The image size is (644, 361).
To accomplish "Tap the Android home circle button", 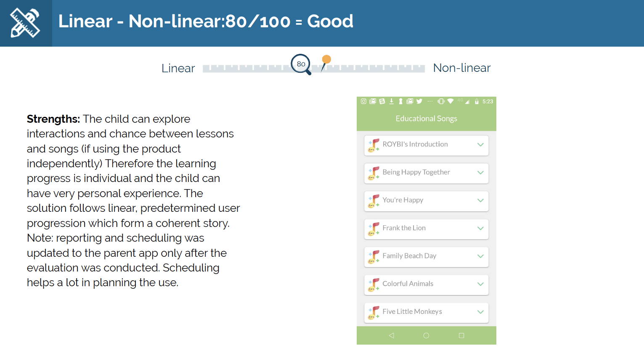I will point(426,335).
